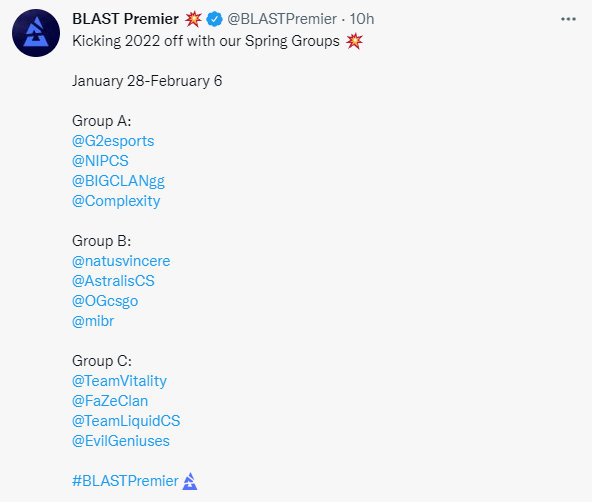Click the BLAST logo emoji after hashtag
Image resolution: width=592 pixels, height=502 pixels.
190,481
